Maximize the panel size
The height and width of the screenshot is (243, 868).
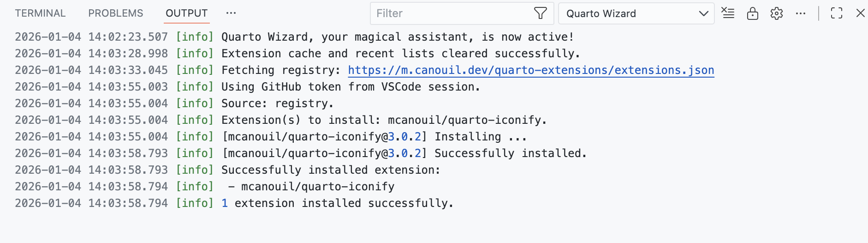click(837, 13)
